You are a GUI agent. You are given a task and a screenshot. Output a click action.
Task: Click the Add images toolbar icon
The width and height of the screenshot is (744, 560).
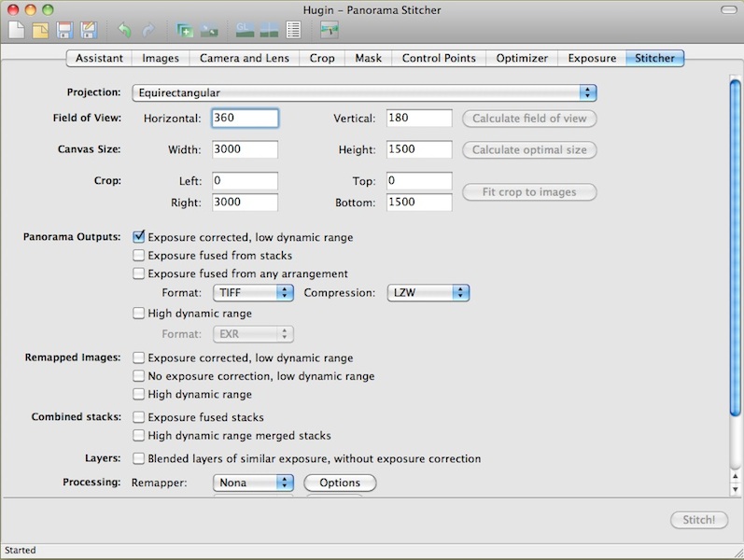click(x=185, y=30)
